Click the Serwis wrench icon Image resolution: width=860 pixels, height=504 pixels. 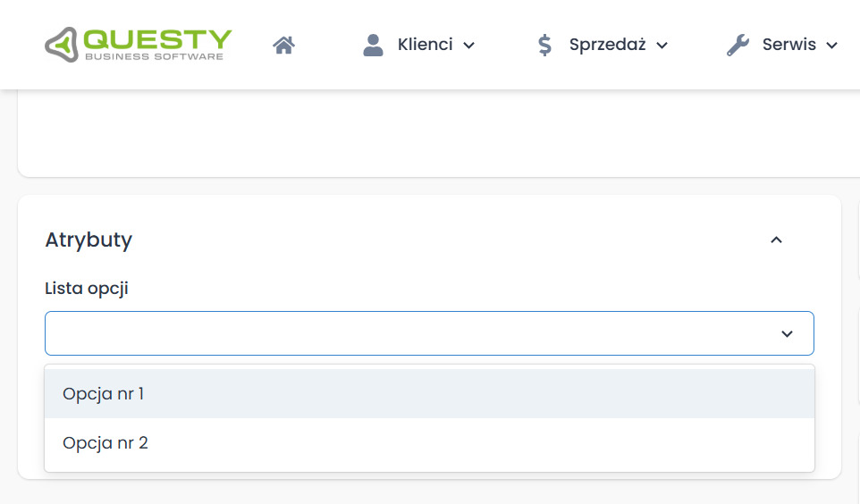point(738,45)
